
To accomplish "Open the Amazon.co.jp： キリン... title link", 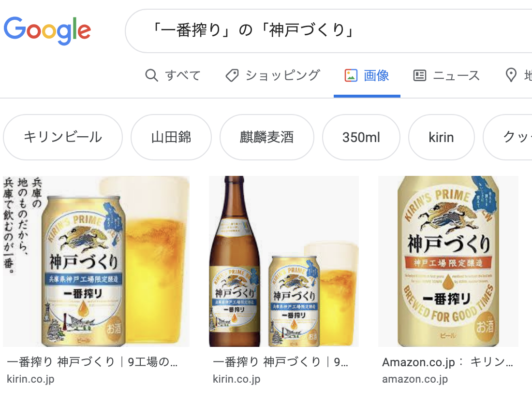I will pyautogui.click(x=447, y=362).
